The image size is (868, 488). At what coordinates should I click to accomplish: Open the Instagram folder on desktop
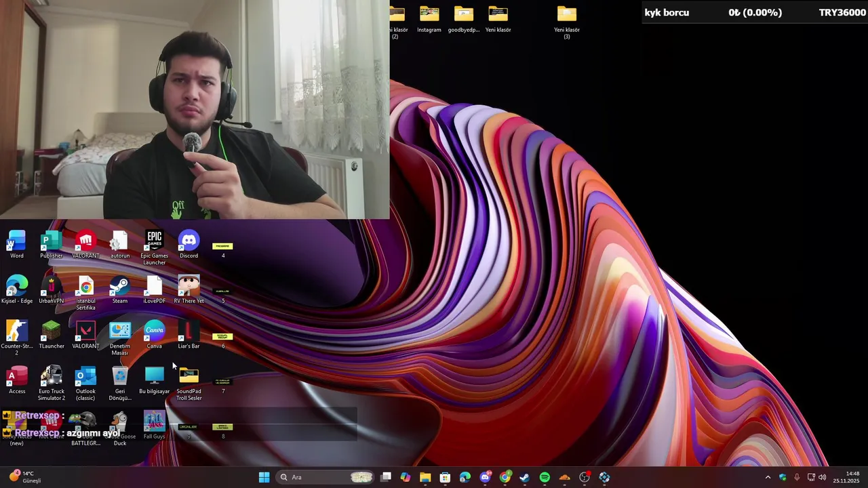[x=429, y=19]
